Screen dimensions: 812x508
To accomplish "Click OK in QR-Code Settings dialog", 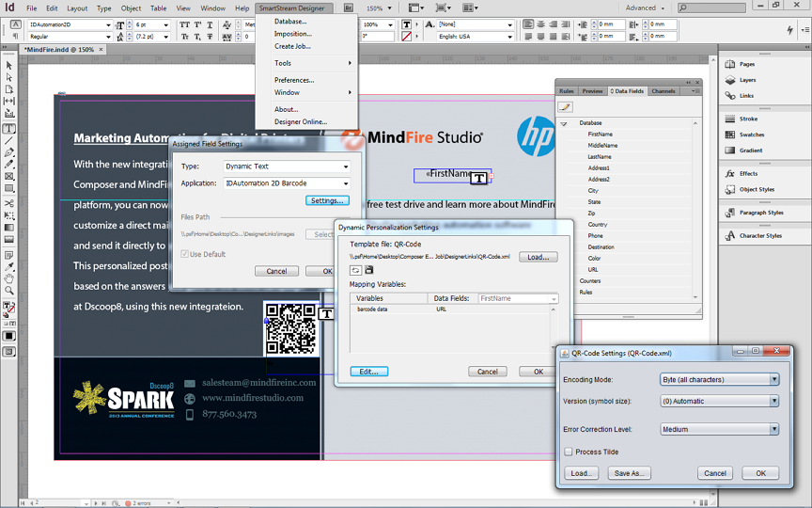I will (x=760, y=473).
